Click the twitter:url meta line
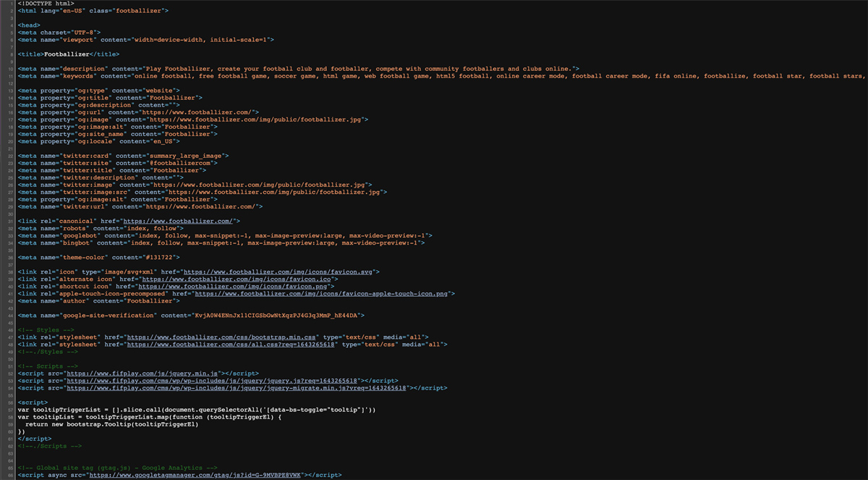Viewport: 868px width, 480px height. [140, 206]
